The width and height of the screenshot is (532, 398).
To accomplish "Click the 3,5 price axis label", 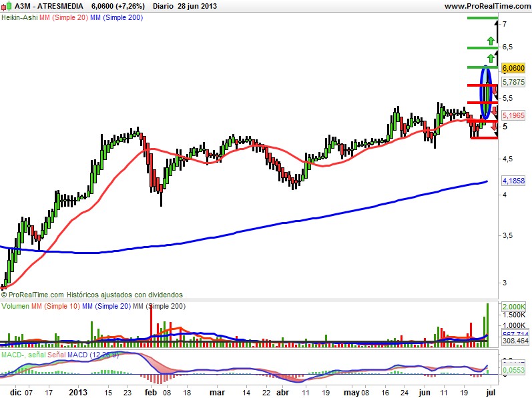I will [x=507, y=235].
